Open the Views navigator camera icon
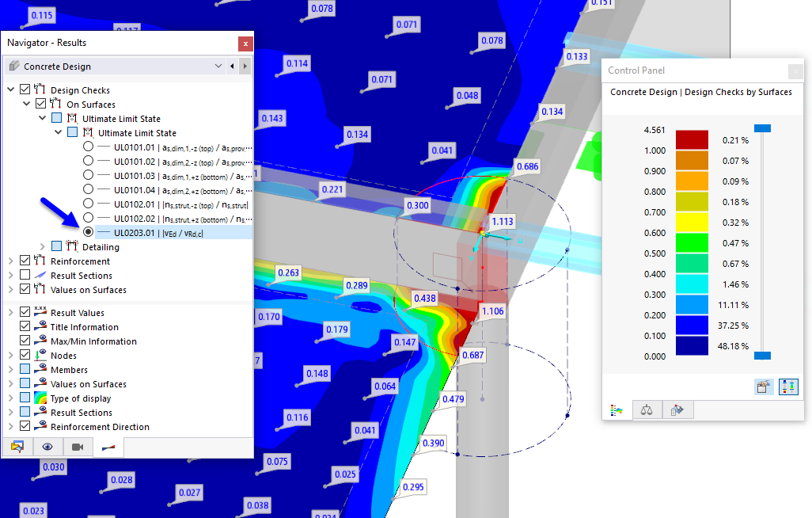Image resolution: width=812 pixels, height=518 pixels. [x=78, y=448]
